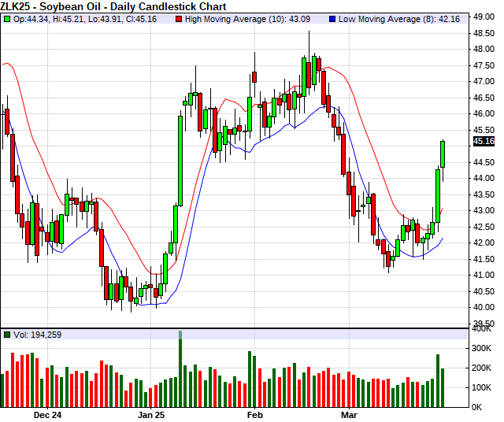The width and height of the screenshot is (504, 422).
Task: Click the 42.00 price axis label
Action: pos(484,242)
